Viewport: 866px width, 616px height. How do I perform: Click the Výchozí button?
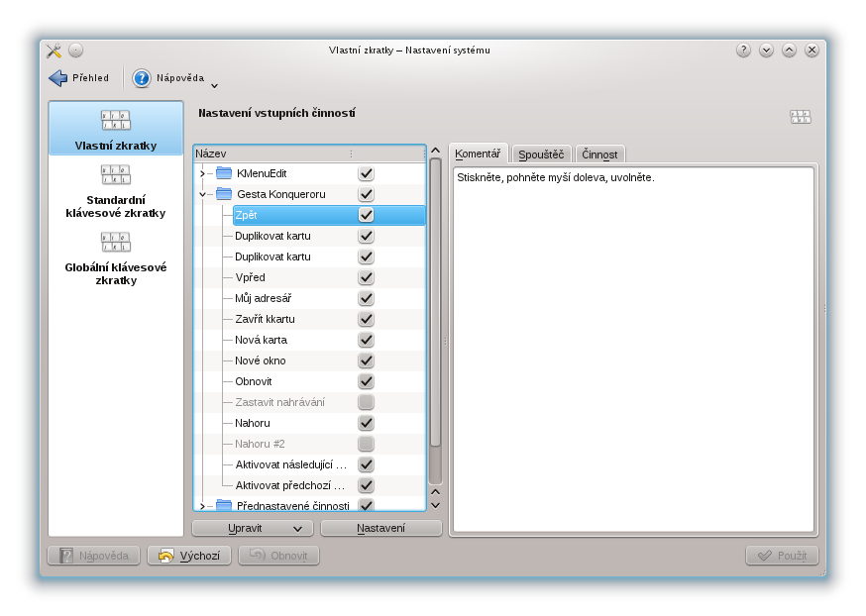point(189,556)
